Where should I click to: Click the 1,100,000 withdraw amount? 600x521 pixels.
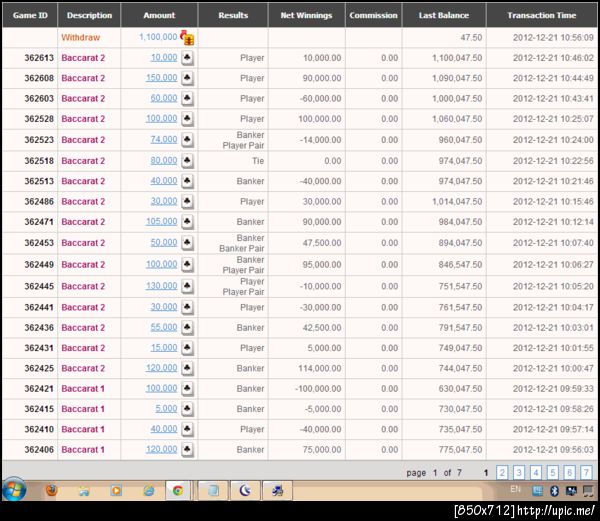pos(158,37)
